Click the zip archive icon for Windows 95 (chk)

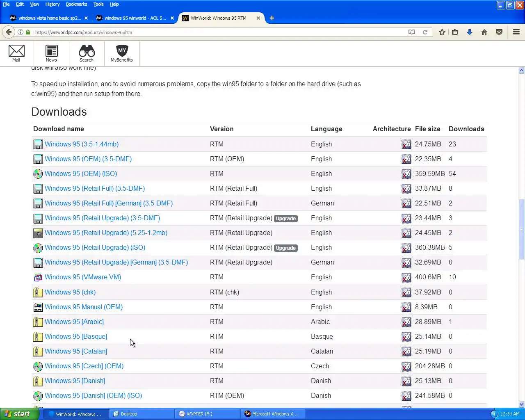pyautogui.click(x=38, y=292)
